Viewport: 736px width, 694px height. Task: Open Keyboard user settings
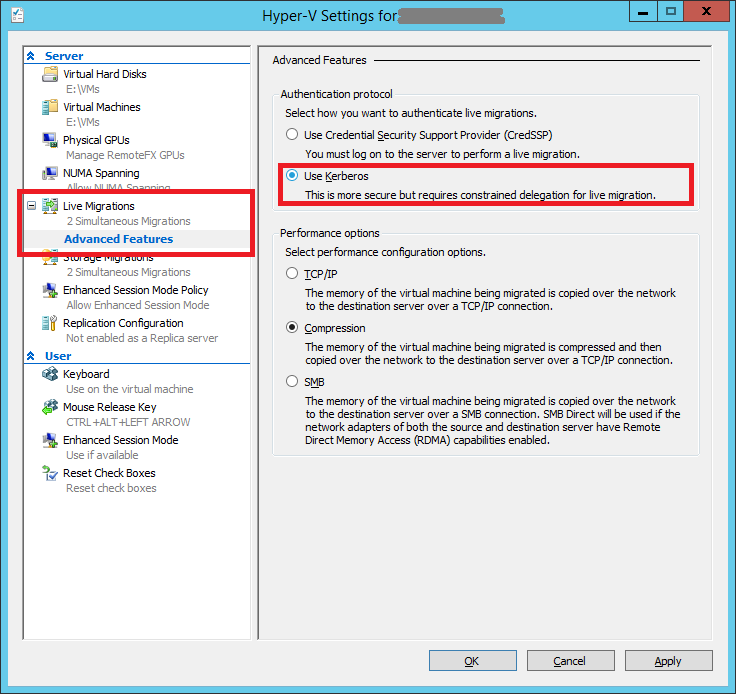pos(86,374)
